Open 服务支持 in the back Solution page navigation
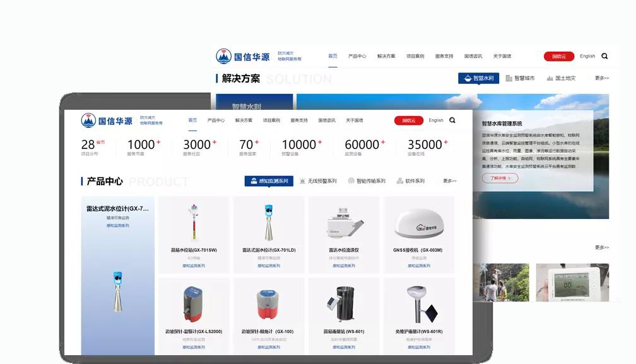 tap(444, 56)
